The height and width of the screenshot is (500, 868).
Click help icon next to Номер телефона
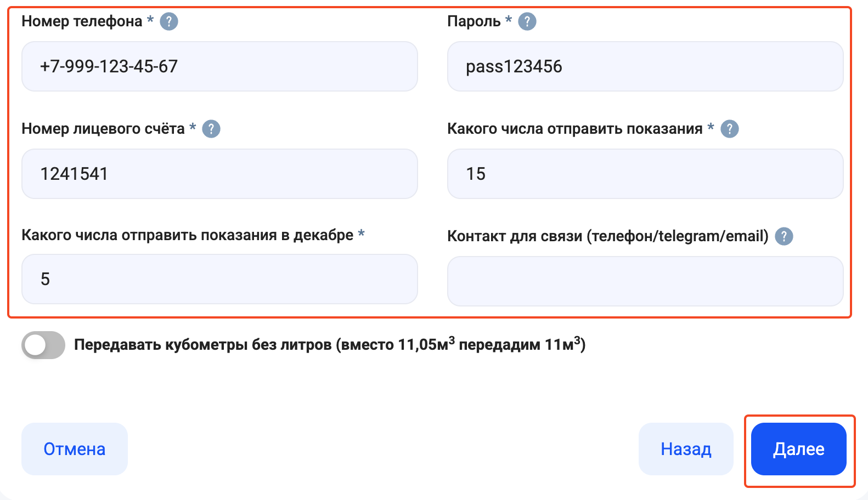[x=169, y=21]
